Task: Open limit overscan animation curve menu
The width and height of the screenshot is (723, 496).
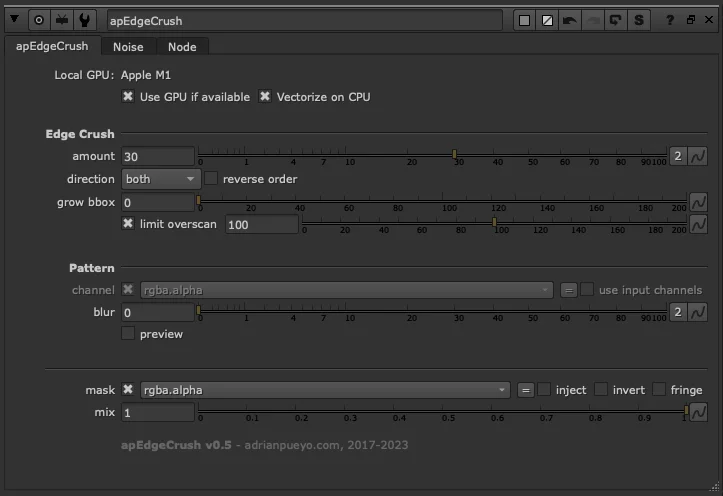Action: pos(698,224)
